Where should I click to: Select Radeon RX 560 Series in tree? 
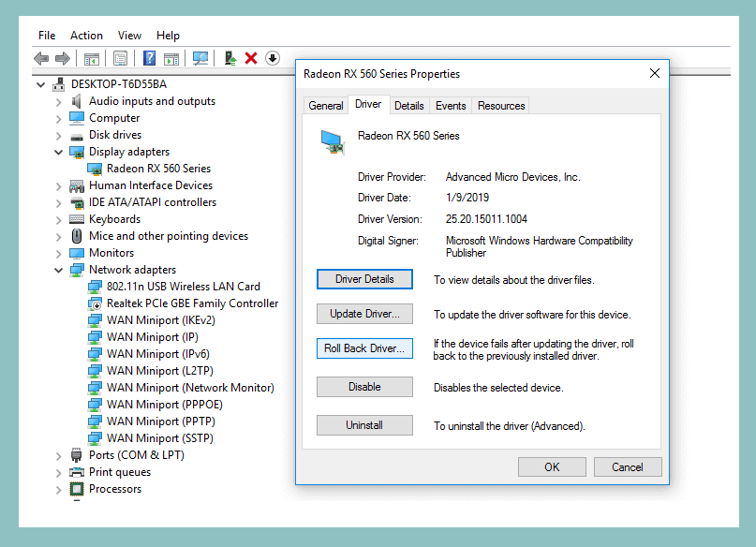158,169
